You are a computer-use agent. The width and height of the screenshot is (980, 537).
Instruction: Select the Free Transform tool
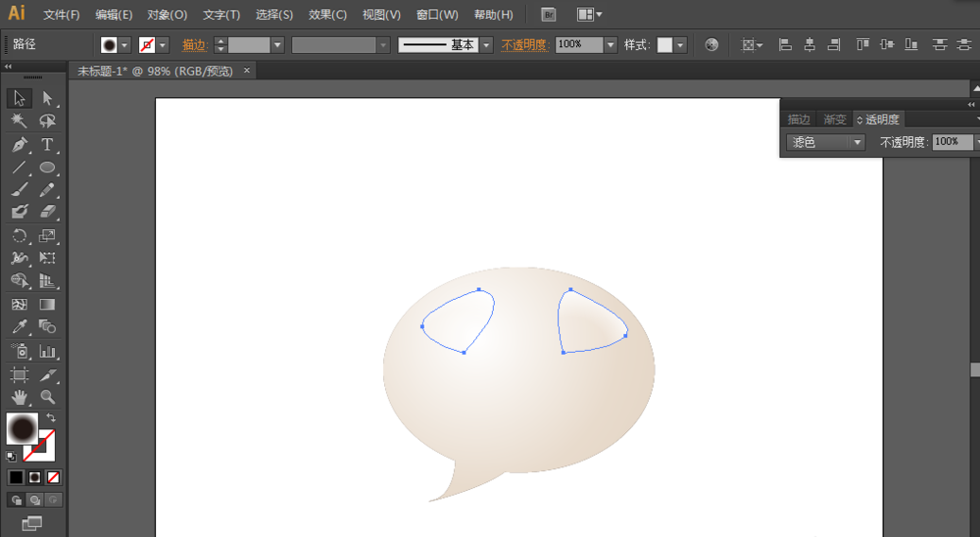47,258
